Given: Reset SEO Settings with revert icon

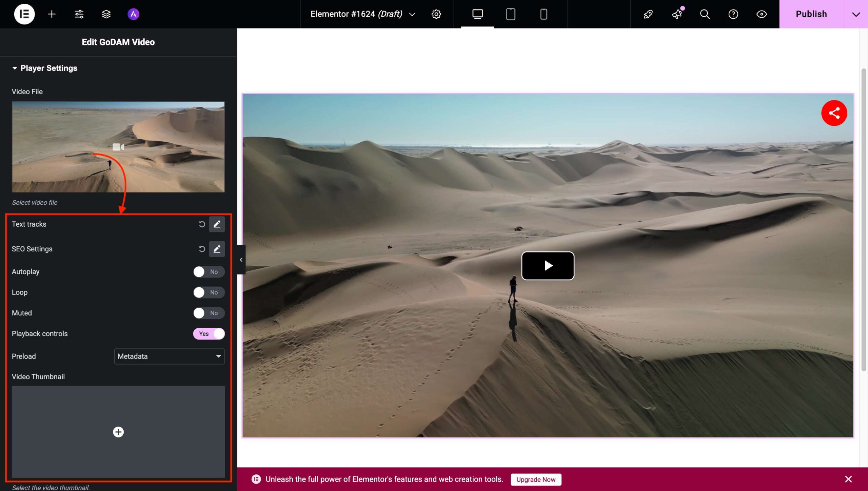Looking at the screenshot, I should point(202,249).
